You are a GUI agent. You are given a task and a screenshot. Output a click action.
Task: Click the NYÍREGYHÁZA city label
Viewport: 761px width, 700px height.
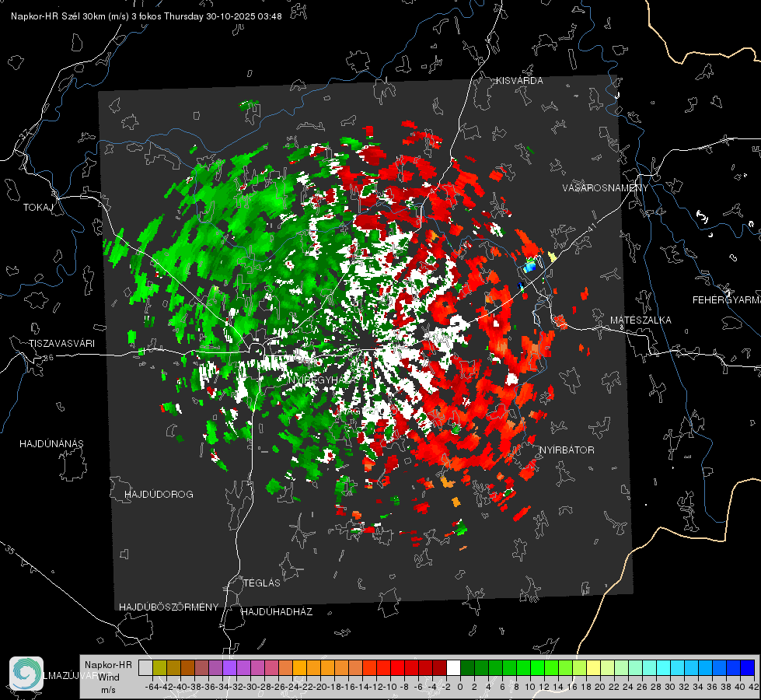coord(323,380)
